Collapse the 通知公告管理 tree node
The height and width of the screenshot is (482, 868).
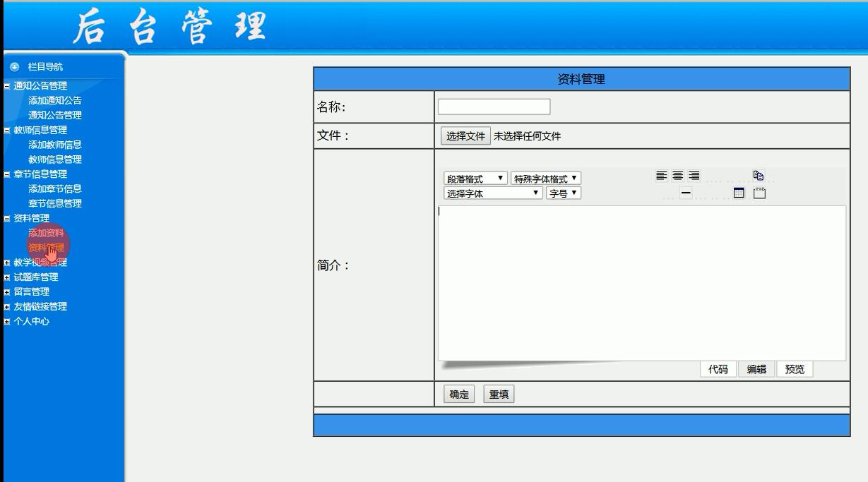point(7,86)
